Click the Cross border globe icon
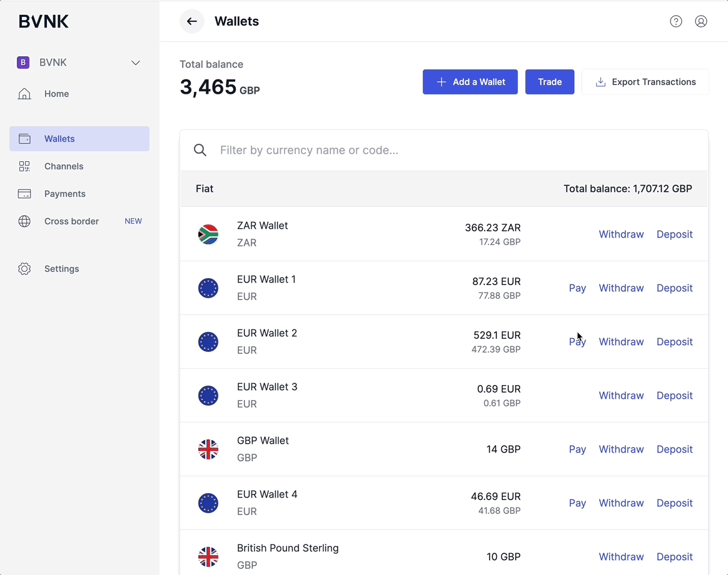The image size is (728, 575). [24, 221]
